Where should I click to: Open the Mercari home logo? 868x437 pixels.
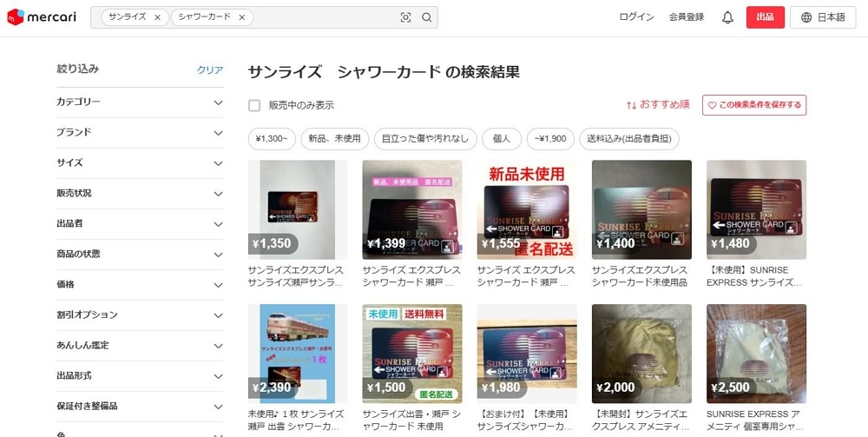pos(42,17)
